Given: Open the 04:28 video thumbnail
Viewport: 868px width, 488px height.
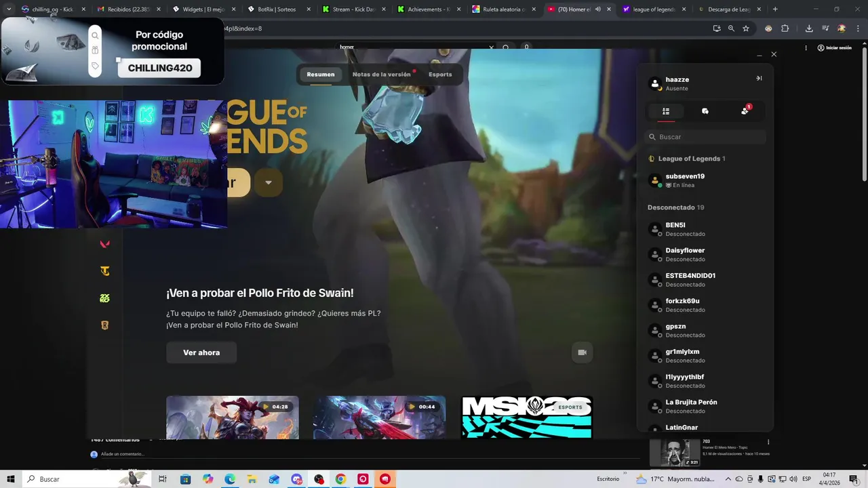Looking at the screenshot, I should click(233, 418).
